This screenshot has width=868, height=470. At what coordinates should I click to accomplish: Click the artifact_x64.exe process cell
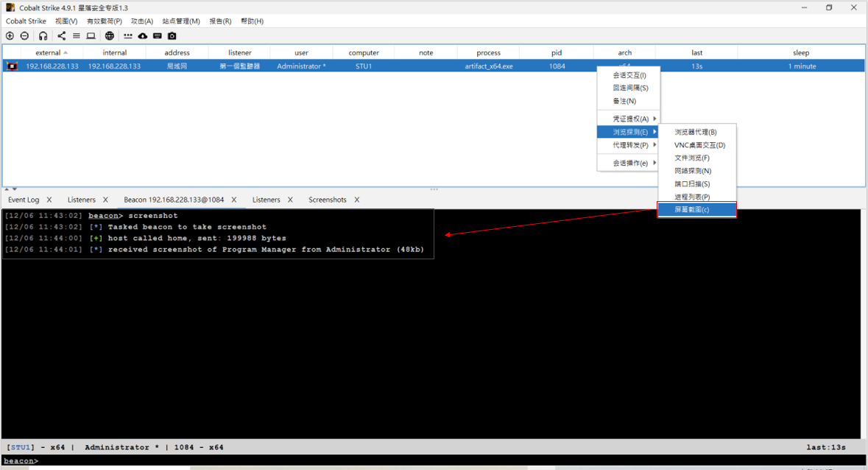point(489,66)
